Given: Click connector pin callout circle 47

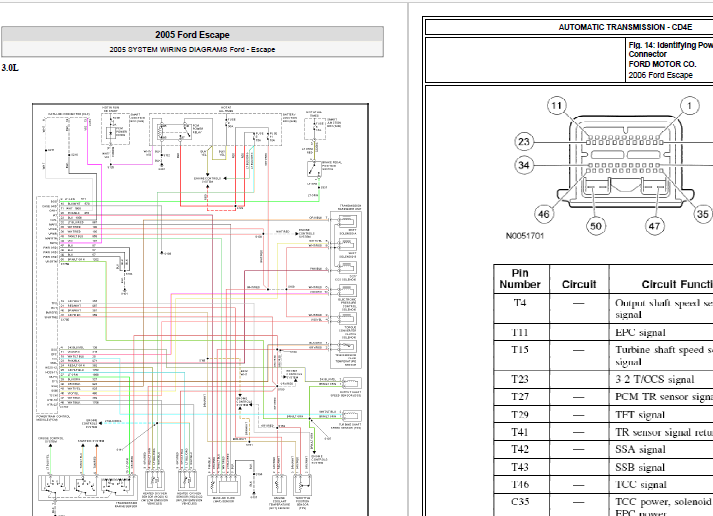Looking at the screenshot, I should point(654,226).
